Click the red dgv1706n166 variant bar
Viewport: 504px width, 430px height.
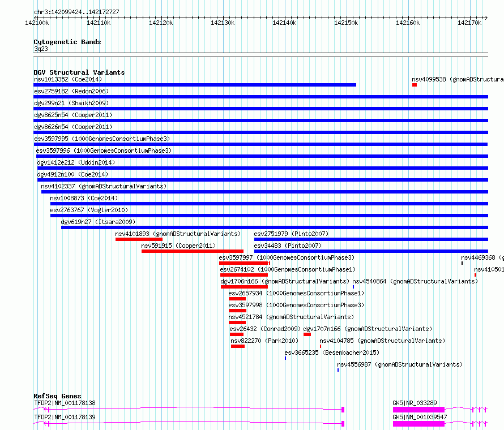[x=244, y=287]
